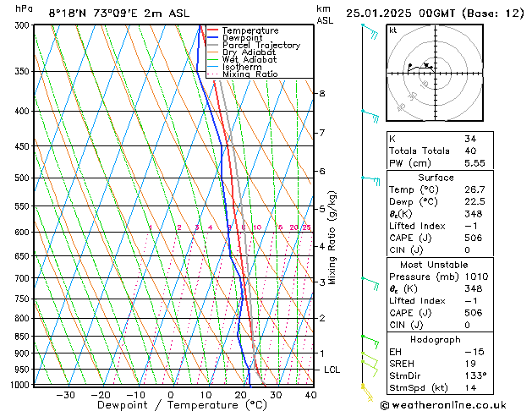
Task: Click the 700 hPa wind barb
Action: tap(370, 283)
